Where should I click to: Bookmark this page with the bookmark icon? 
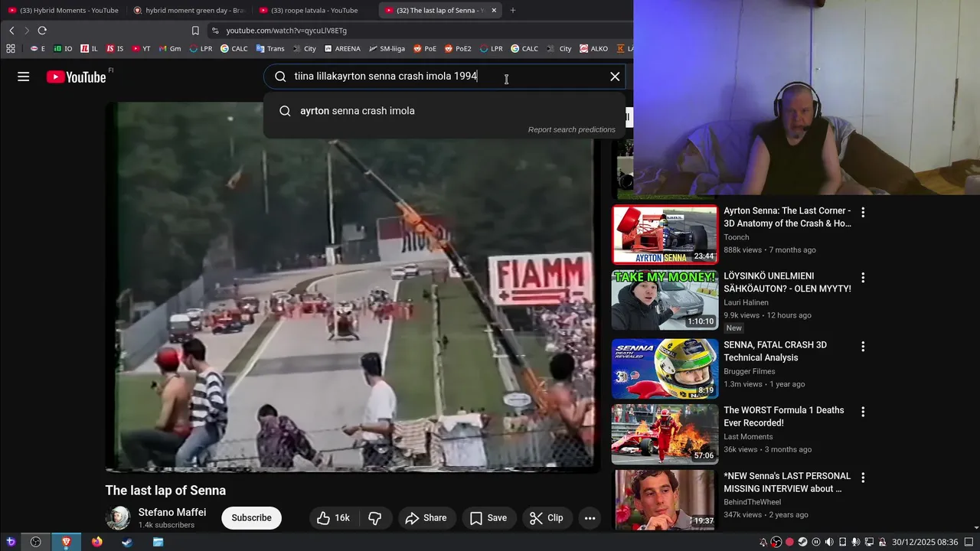195,31
